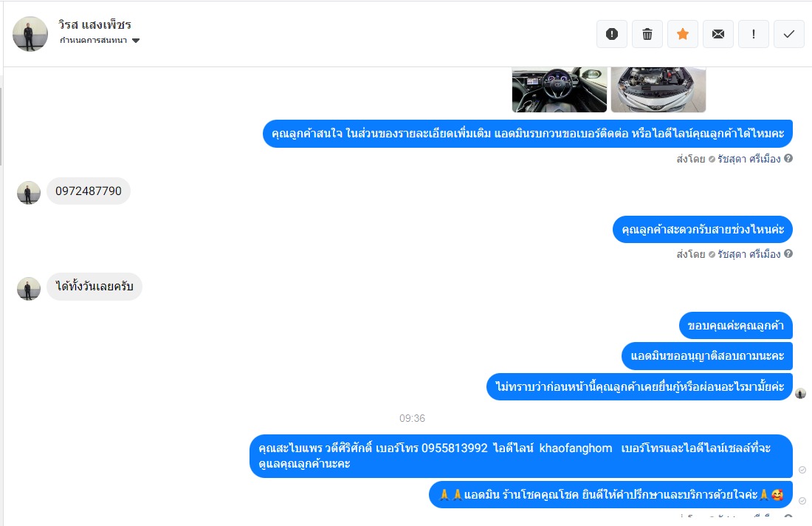Click help icon beside second รัชสุดา ศรีเมือง
The width and height of the screenshot is (812, 526).
click(x=788, y=253)
